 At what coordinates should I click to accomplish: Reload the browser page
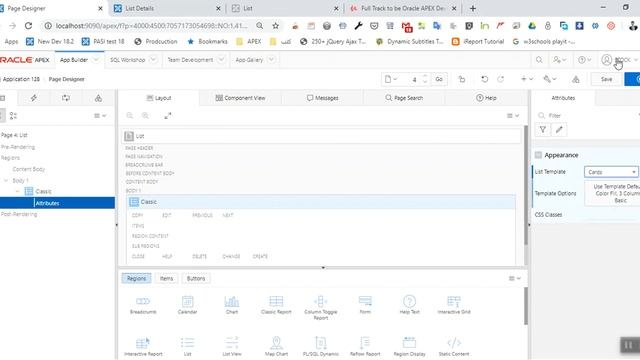28,26
